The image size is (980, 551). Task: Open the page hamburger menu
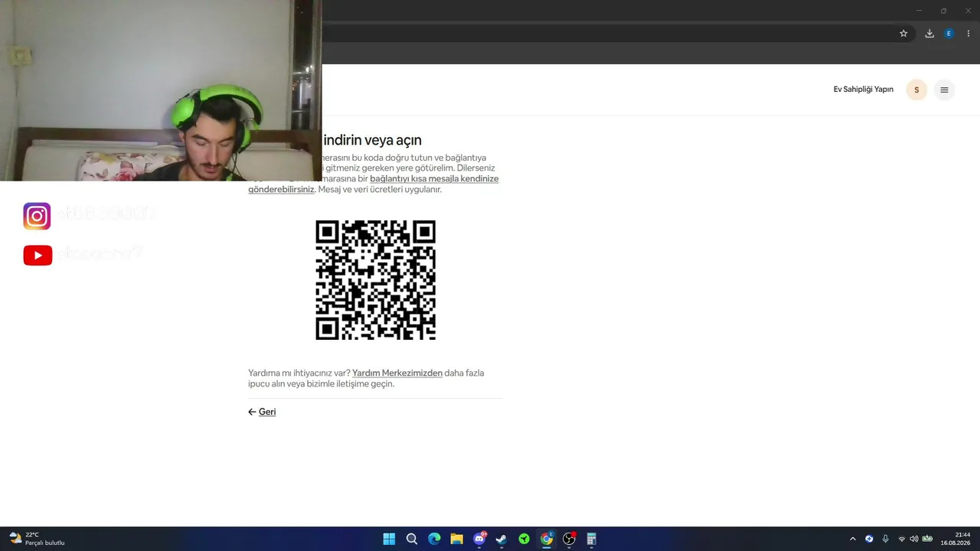(x=944, y=90)
